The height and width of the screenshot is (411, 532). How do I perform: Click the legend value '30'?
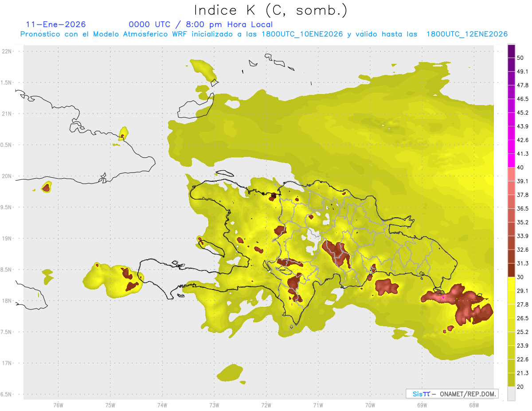coord(520,277)
